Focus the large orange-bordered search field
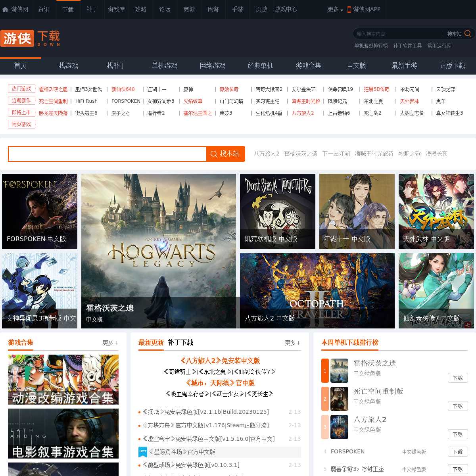 coord(107,154)
